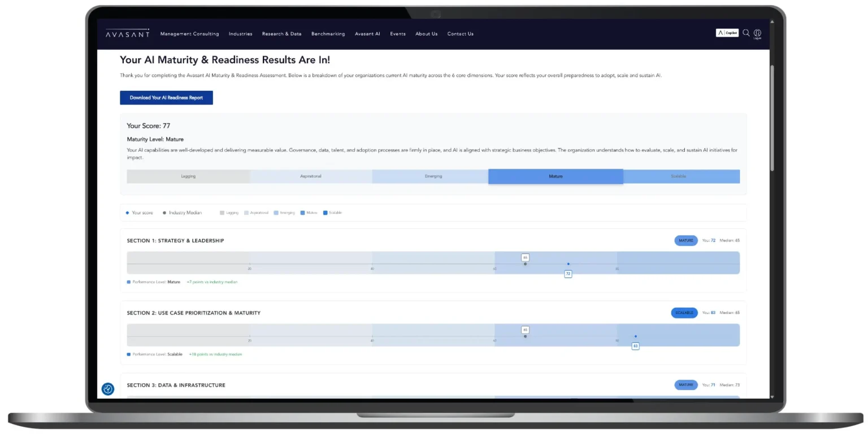Navigate to the Contact Us page
868x441 pixels.
(x=460, y=34)
